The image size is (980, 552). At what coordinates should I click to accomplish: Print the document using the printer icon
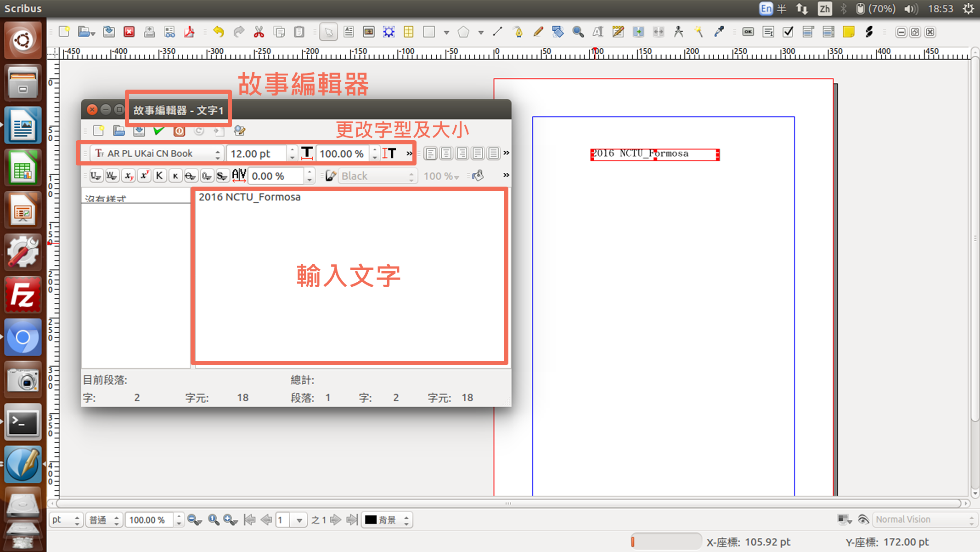149,32
